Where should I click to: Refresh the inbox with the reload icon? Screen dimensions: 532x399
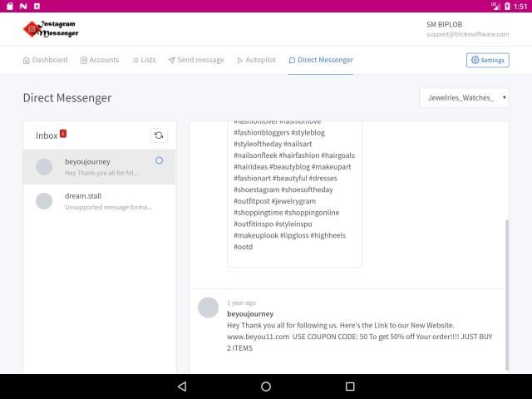pyautogui.click(x=159, y=135)
